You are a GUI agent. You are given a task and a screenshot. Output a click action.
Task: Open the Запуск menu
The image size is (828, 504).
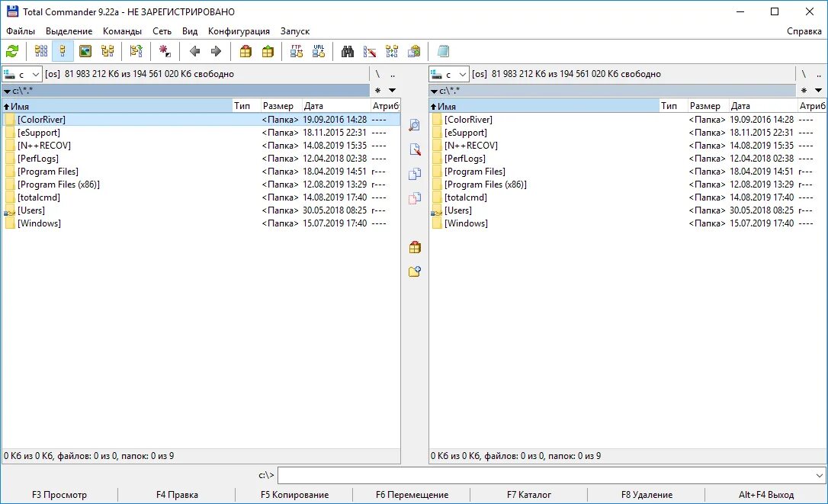294,31
